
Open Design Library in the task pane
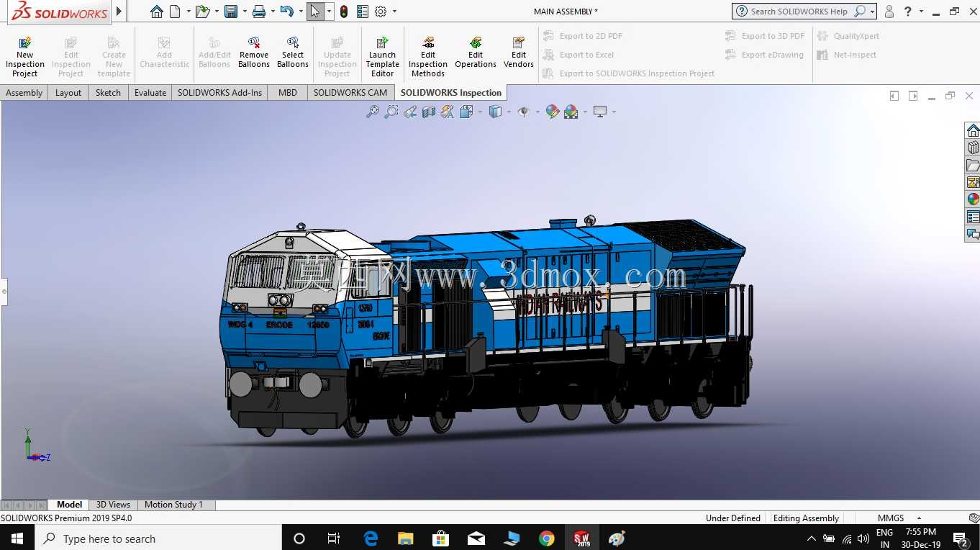973,148
